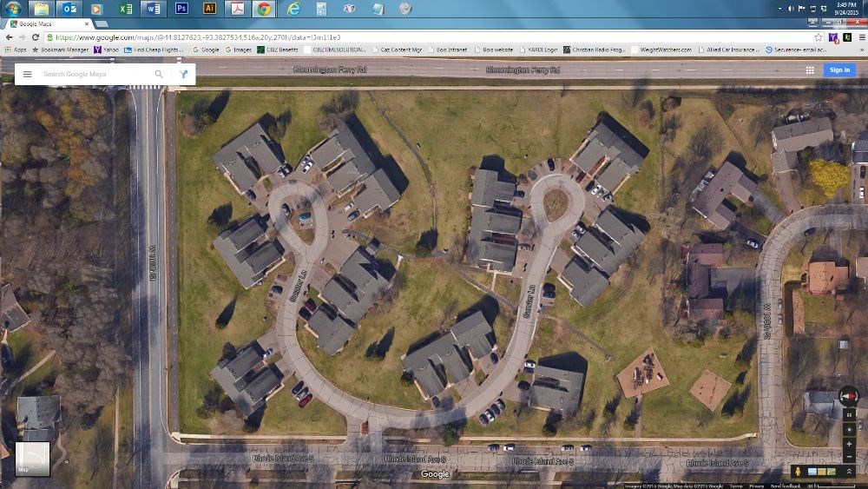868x489 pixels.
Task: Open the Find Cheap Flights bookmark
Action: pos(154,50)
